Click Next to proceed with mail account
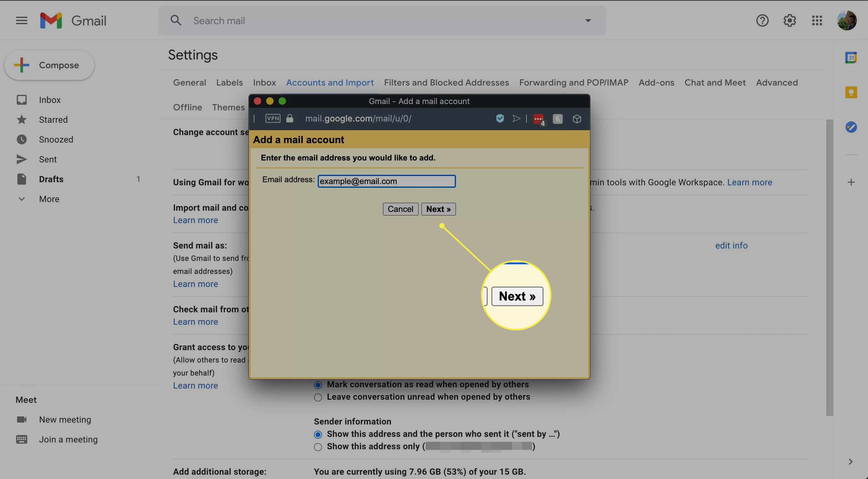This screenshot has width=868, height=479. click(438, 208)
